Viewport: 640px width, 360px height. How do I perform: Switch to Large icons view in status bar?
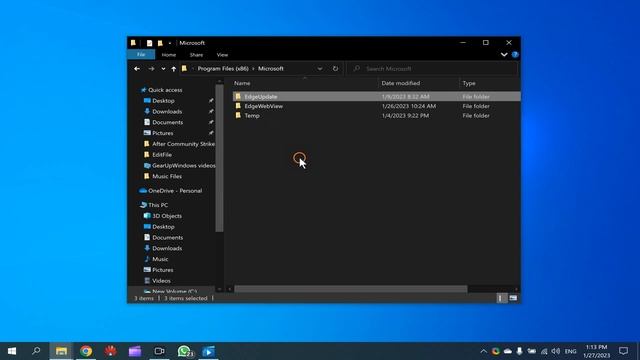point(513,298)
